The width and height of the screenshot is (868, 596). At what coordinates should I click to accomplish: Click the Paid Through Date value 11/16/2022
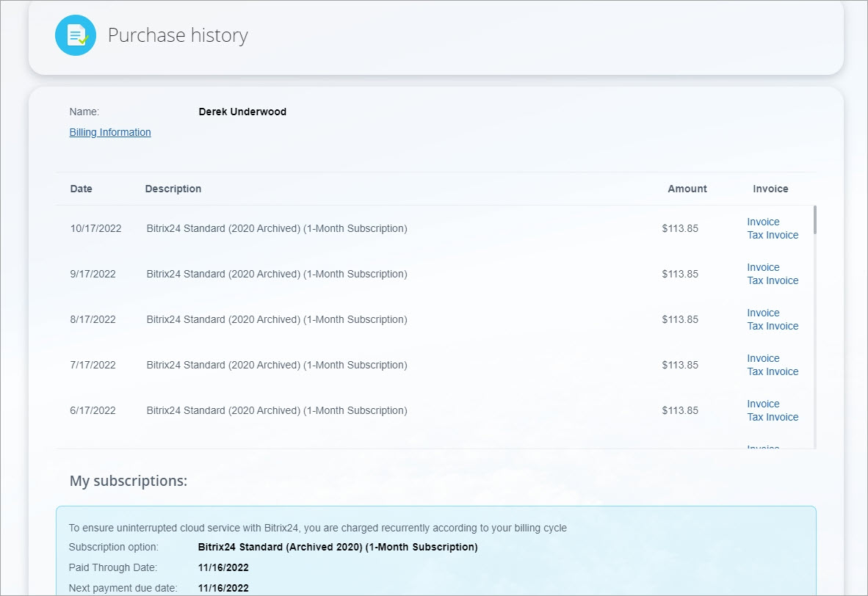(x=223, y=567)
